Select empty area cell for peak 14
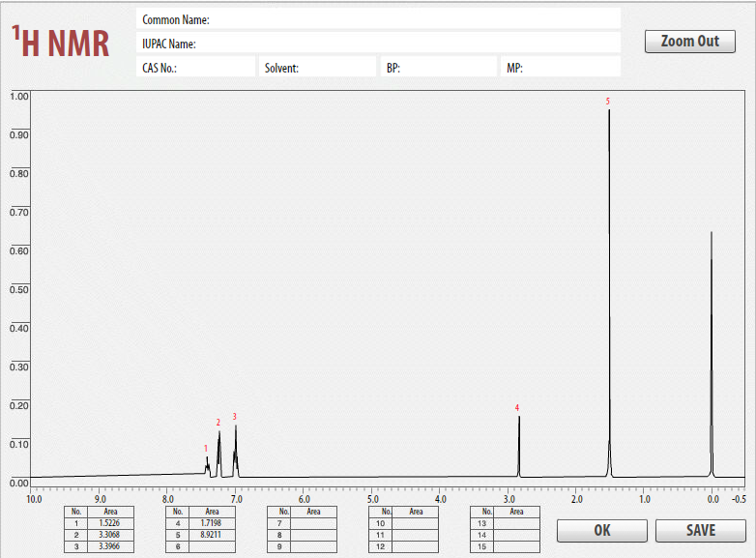 coord(517,535)
